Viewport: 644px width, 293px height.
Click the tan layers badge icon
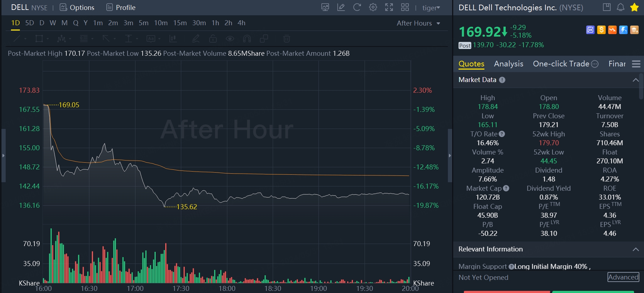635,30
